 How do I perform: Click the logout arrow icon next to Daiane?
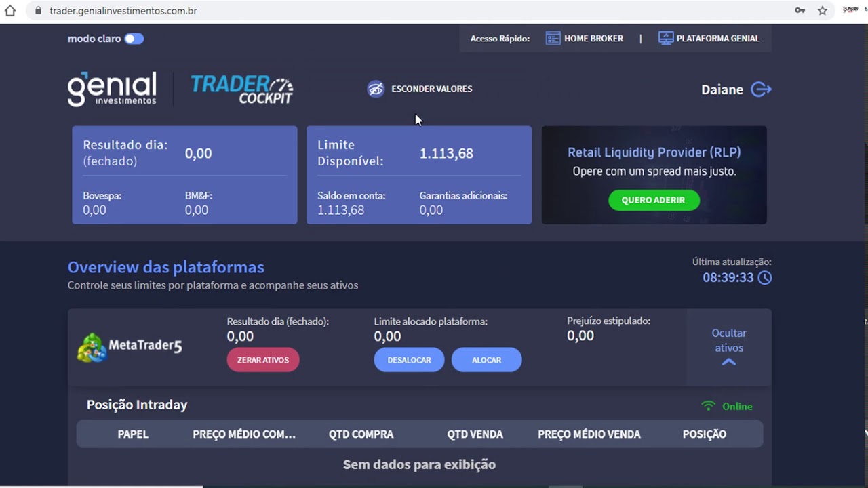point(761,89)
